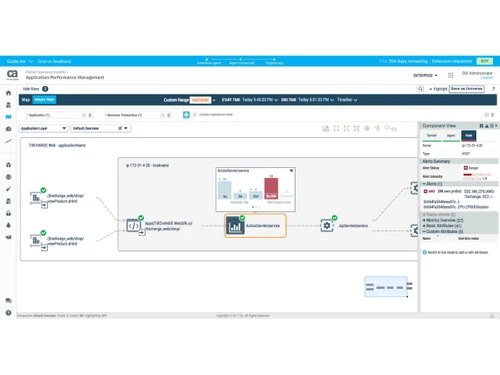
Task: Open the Application Layer dropdown
Action: [x=43, y=128]
